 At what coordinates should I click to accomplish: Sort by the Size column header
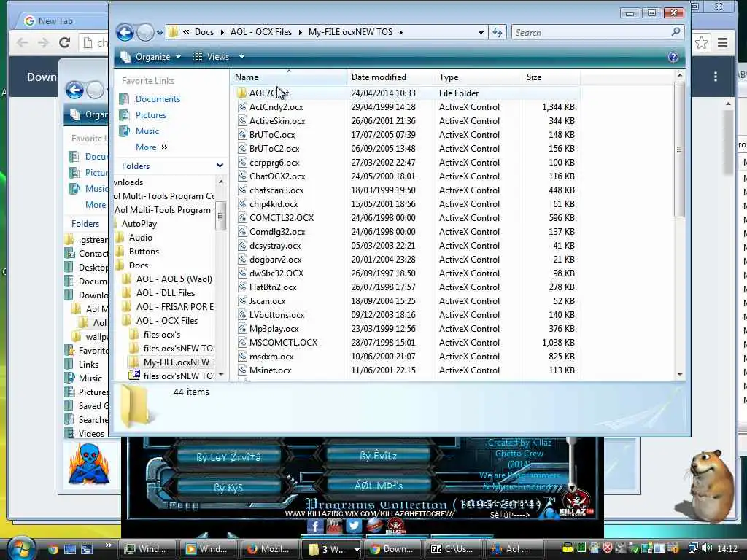551,77
